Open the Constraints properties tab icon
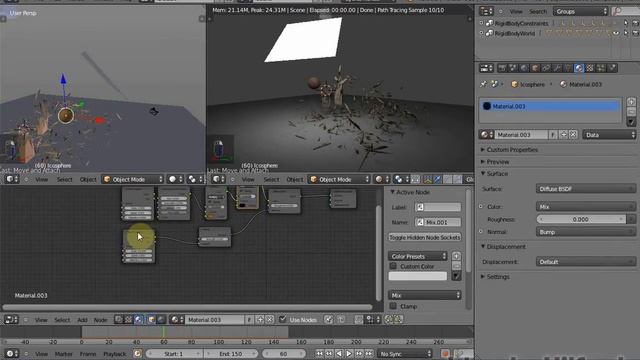The width and height of the screenshot is (640, 360). pyautogui.click(x=546, y=68)
